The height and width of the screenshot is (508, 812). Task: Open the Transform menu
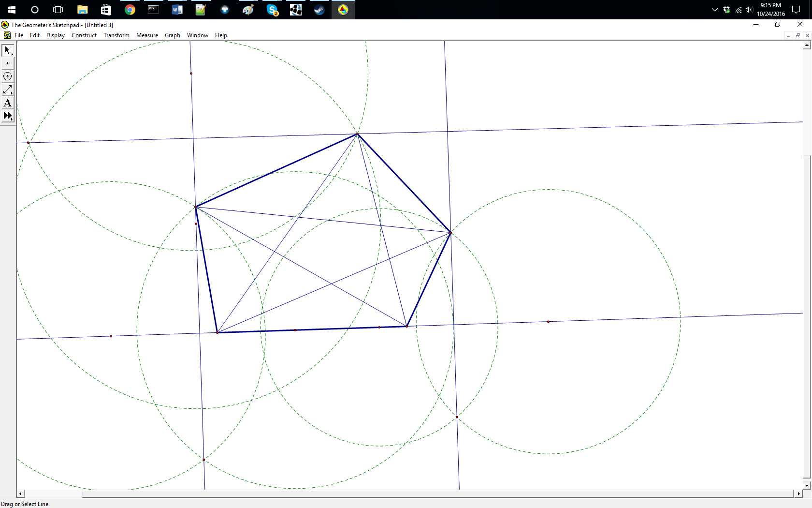point(116,35)
